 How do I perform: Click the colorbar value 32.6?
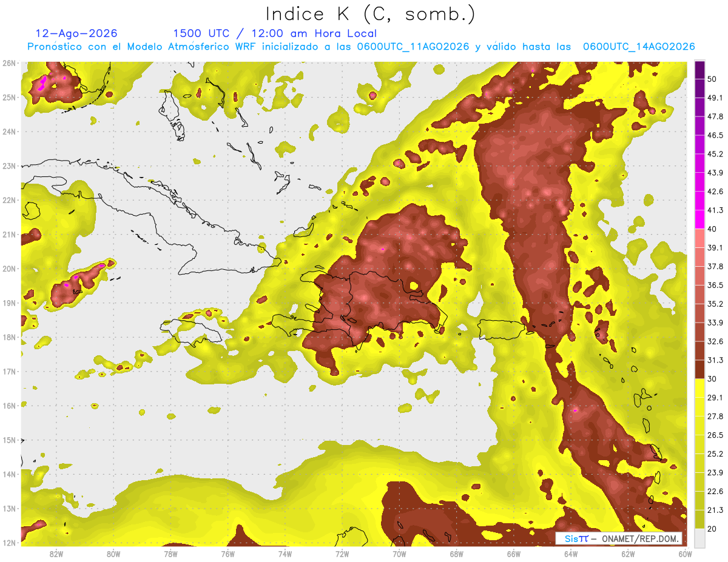715,342
